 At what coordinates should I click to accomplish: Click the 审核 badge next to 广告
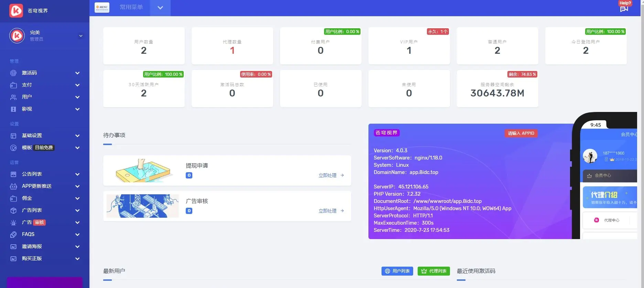(40, 223)
